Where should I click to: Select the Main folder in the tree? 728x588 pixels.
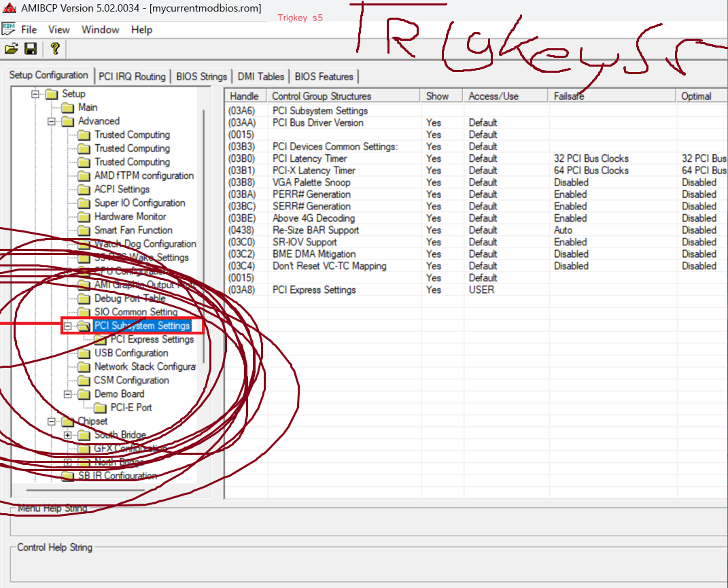click(80, 108)
